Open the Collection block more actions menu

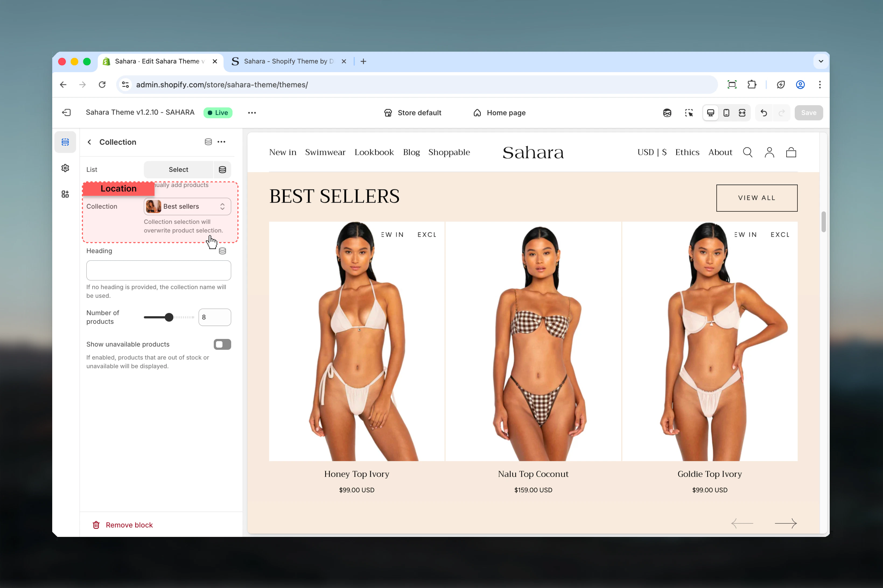click(x=221, y=142)
